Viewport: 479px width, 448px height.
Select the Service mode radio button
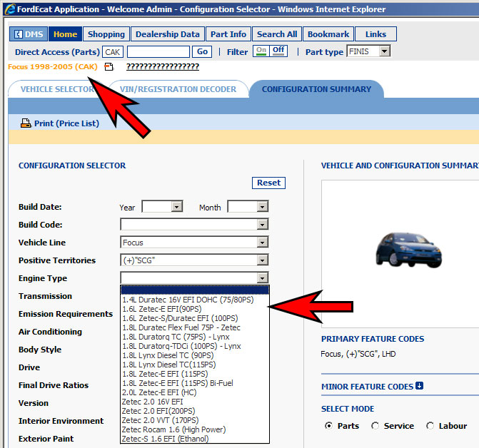(375, 425)
